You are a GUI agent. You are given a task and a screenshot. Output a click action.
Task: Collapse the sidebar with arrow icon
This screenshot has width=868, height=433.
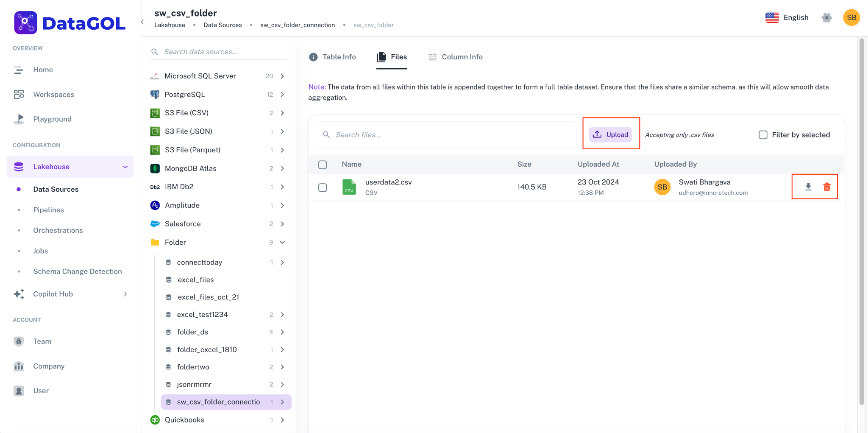[142, 22]
